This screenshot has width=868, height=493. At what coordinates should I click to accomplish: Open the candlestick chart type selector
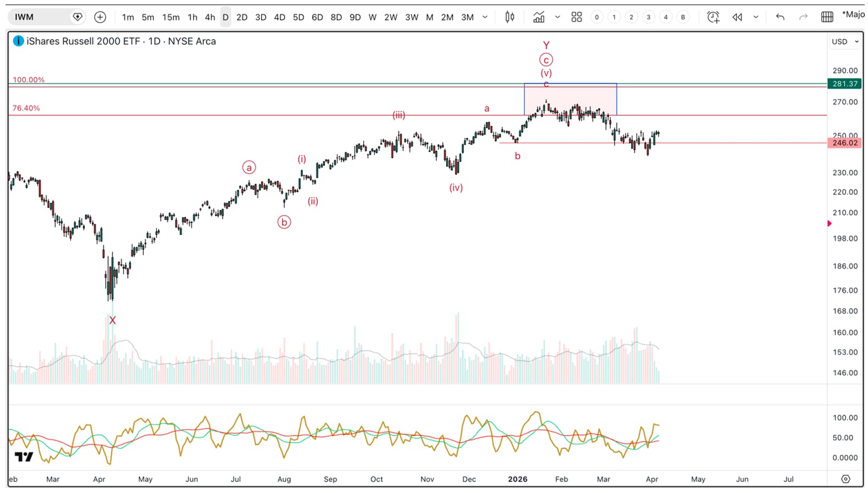click(510, 17)
